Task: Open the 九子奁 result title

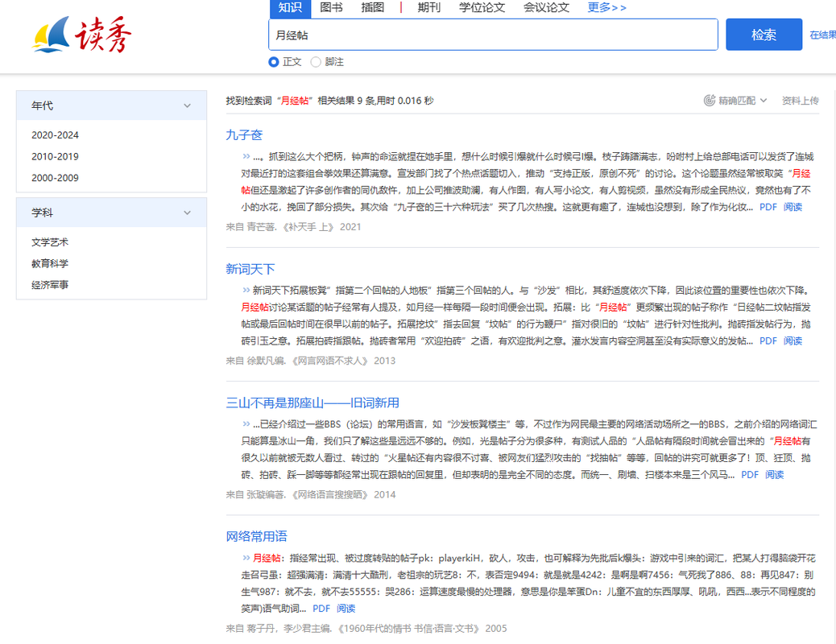Action: coord(244,135)
